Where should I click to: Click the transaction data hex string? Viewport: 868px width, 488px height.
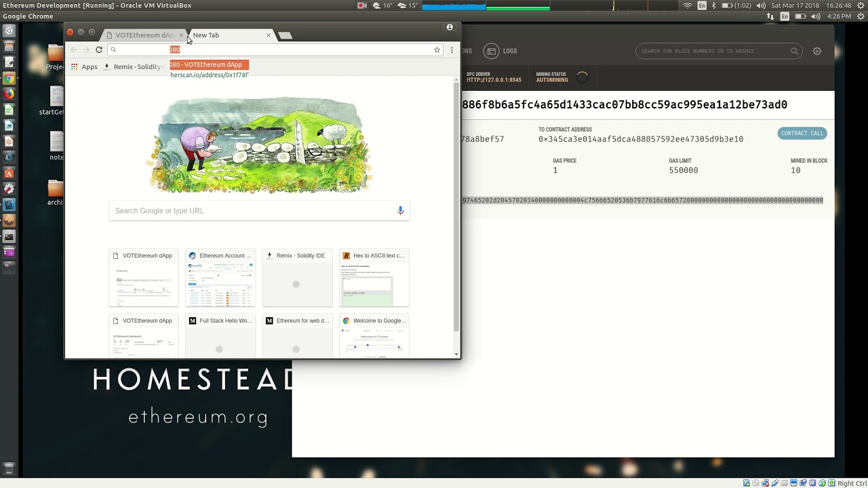pos(643,201)
